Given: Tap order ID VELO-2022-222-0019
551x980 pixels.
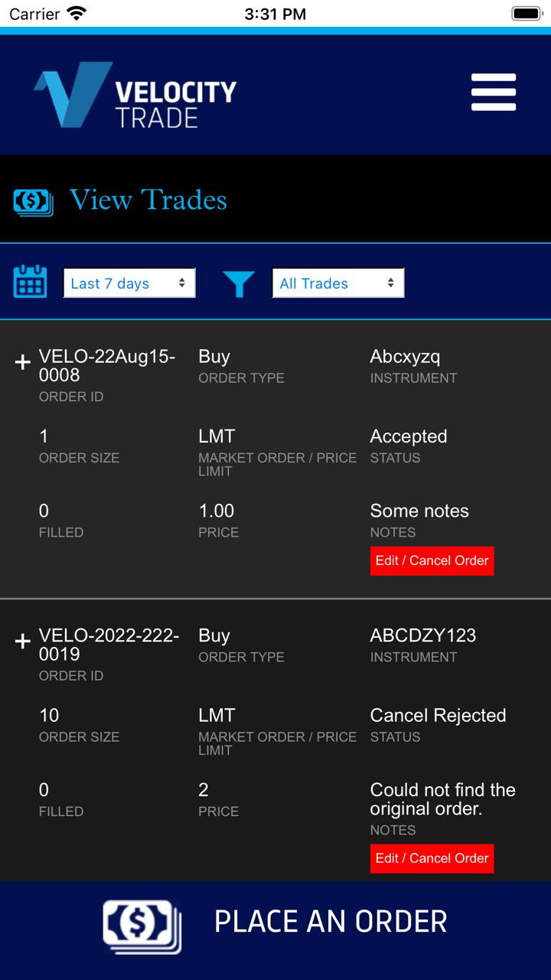Looking at the screenshot, I should click(x=109, y=645).
